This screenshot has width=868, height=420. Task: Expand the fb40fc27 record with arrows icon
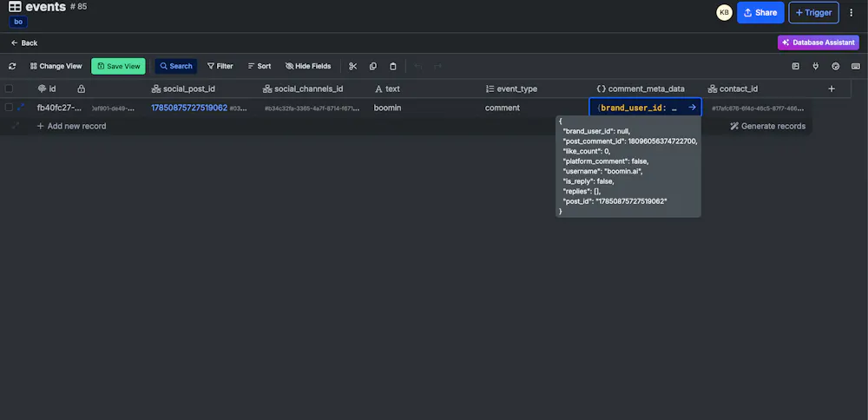click(x=21, y=108)
